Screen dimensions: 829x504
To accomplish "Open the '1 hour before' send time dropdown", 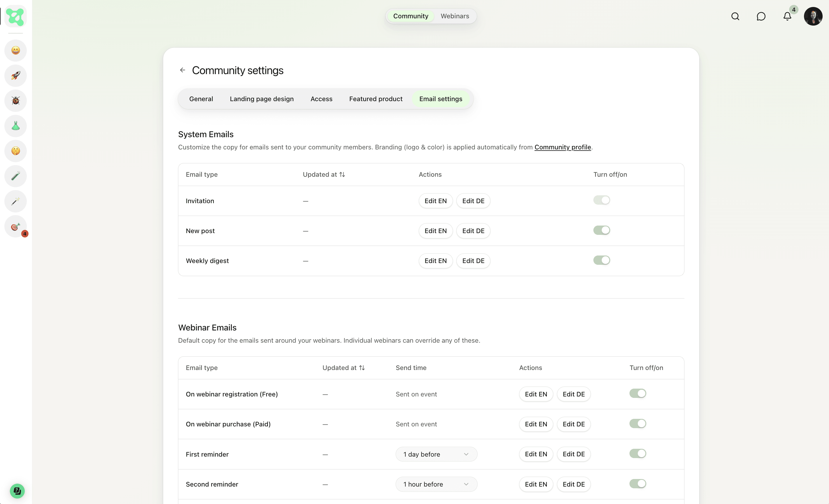I will point(436,484).
